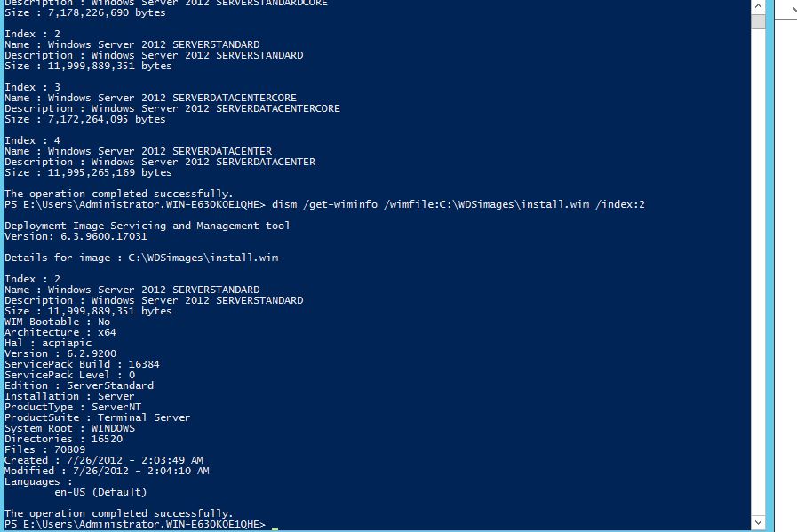797x532 pixels.
Task: Click the 'WIM Bootable : No' line
Action: click(x=57, y=322)
